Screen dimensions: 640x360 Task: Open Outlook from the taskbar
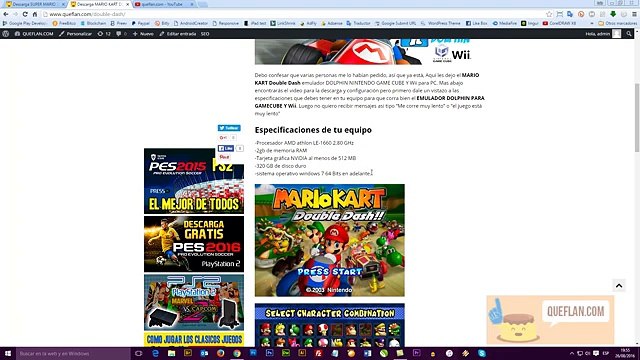[204, 353]
